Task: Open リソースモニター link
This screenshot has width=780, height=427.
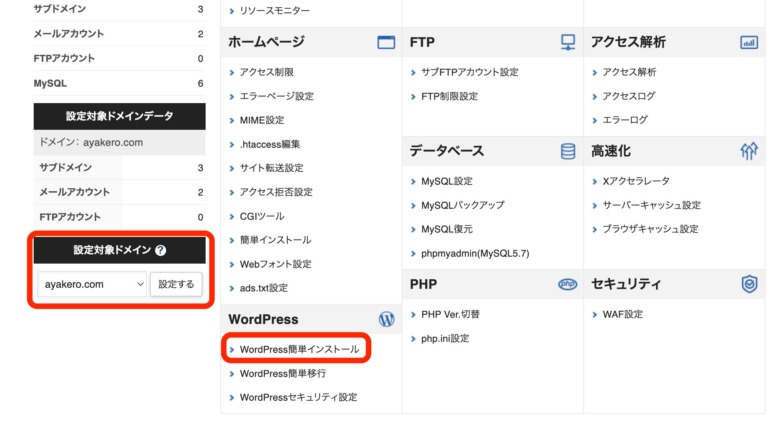Action: tap(274, 10)
